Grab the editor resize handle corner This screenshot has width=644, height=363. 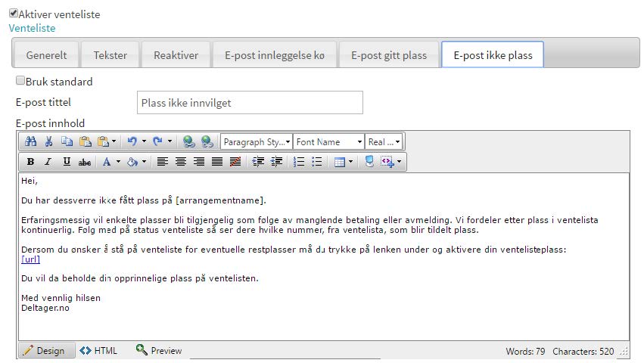[624, 352]
